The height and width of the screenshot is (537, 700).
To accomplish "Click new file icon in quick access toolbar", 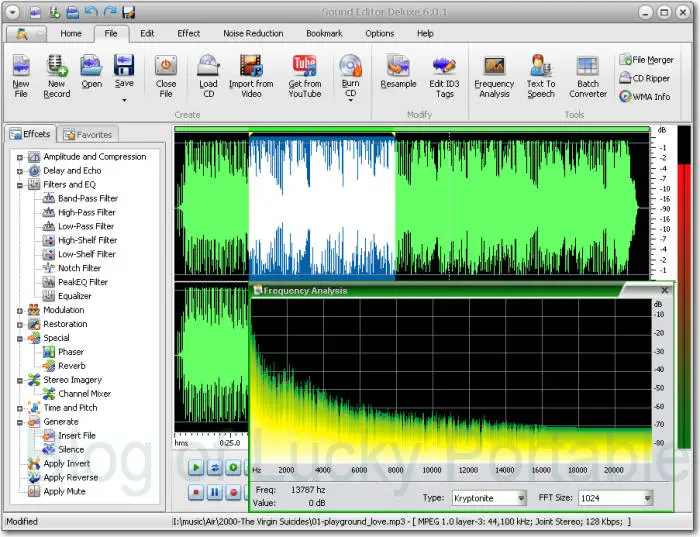I will 35,12.
